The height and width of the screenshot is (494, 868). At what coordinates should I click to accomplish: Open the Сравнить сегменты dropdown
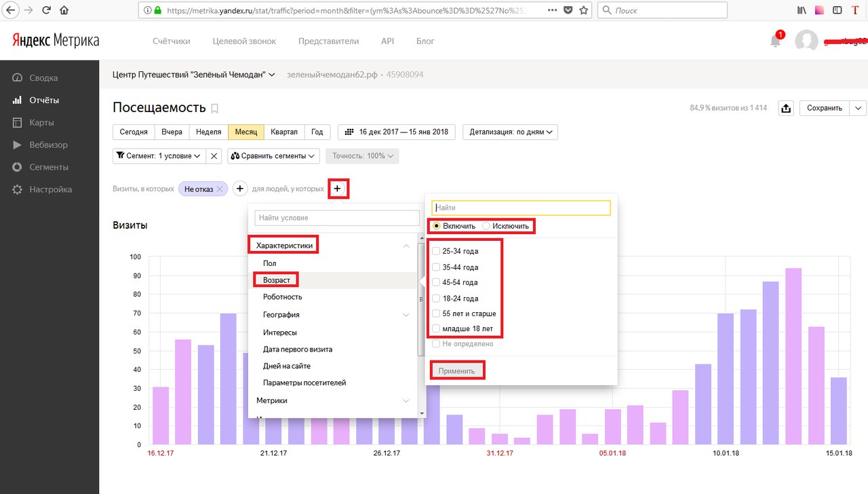point(273,156)
